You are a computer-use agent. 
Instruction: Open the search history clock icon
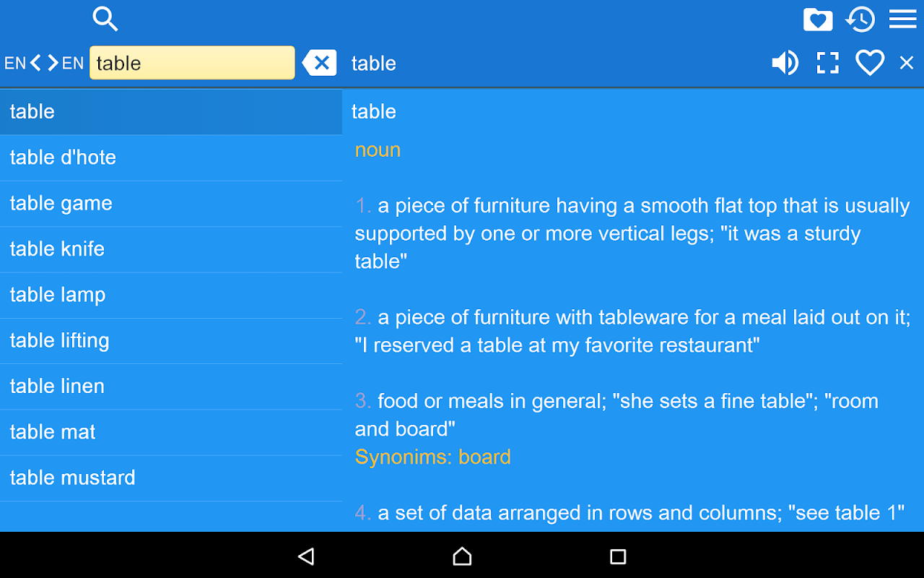[x=860, y=20]
